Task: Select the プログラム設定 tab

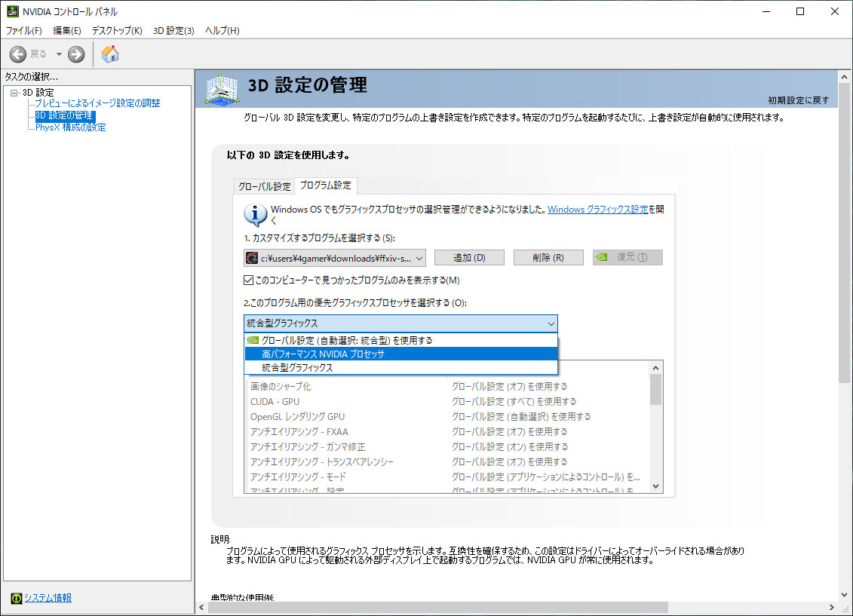Action: (x=325, y=185)
